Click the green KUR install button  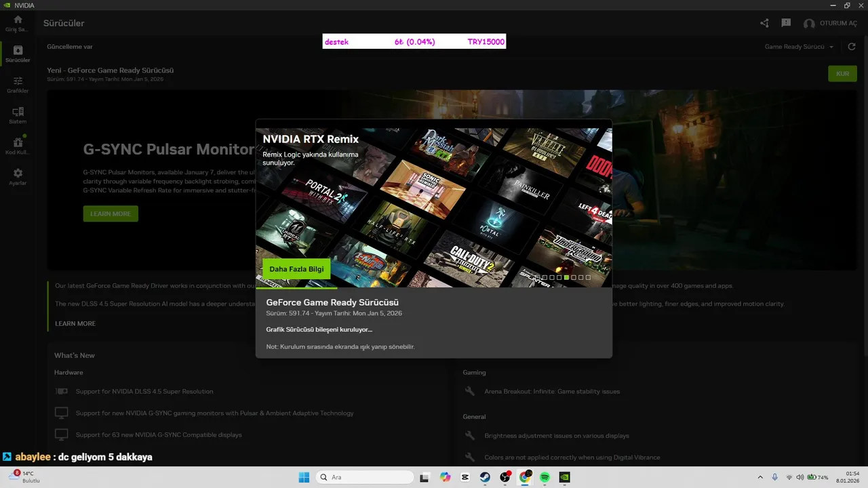tap(842, 73)
